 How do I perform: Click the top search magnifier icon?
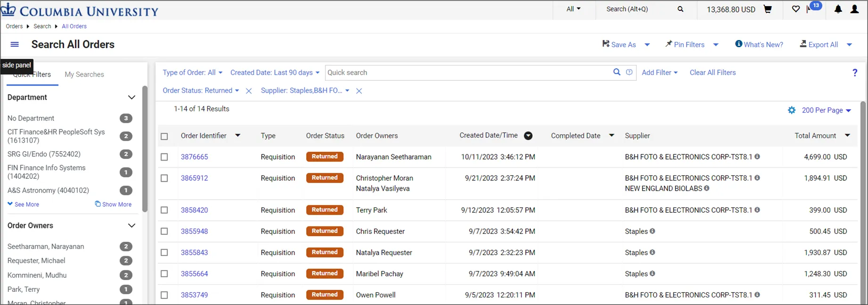[681, 9]
